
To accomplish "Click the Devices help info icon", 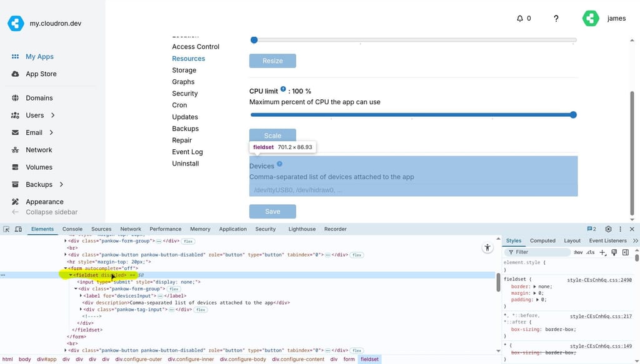I will pyautogui.click(x=279, y=164).
